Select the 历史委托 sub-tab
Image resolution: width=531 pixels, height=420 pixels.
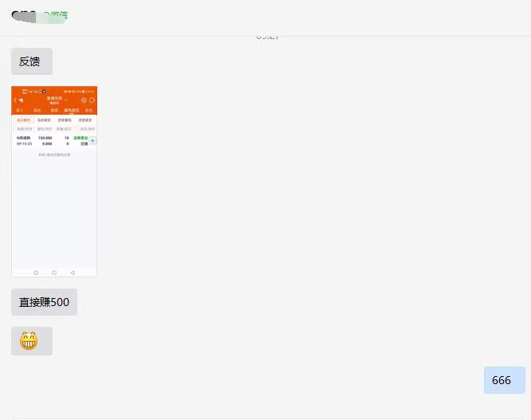pyautogui.click(x=65, y=120)
